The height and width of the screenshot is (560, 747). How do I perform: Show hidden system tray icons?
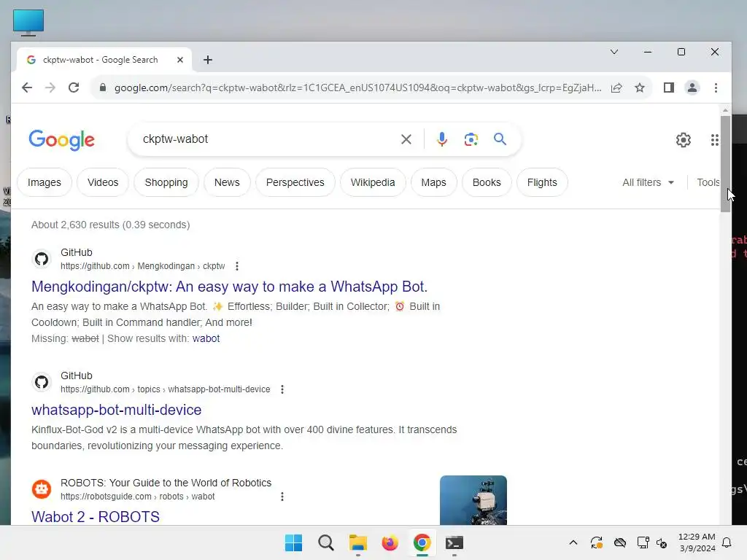[573, 542]
